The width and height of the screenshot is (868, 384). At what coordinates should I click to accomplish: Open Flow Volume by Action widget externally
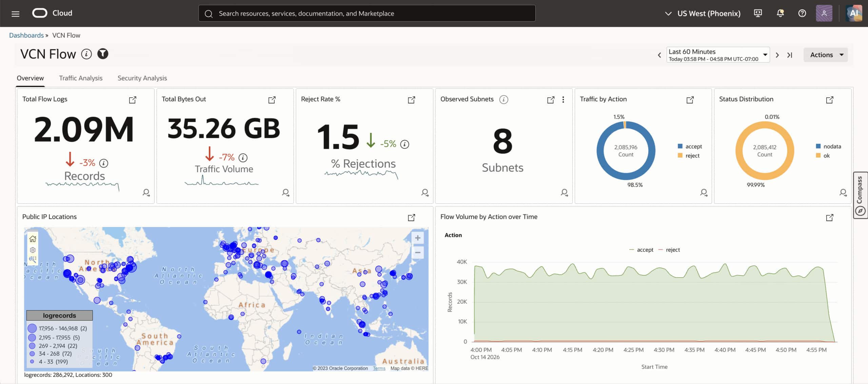(830, 217)
